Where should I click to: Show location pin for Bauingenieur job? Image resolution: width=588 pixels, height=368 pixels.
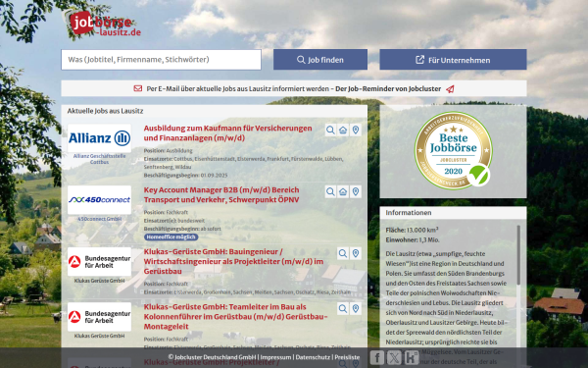pos(356,253)
